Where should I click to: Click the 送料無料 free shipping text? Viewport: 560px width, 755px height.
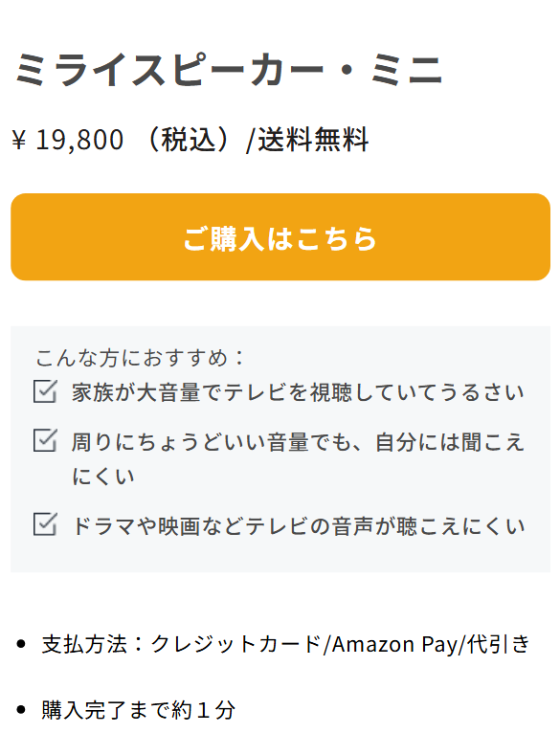point(313,140)
